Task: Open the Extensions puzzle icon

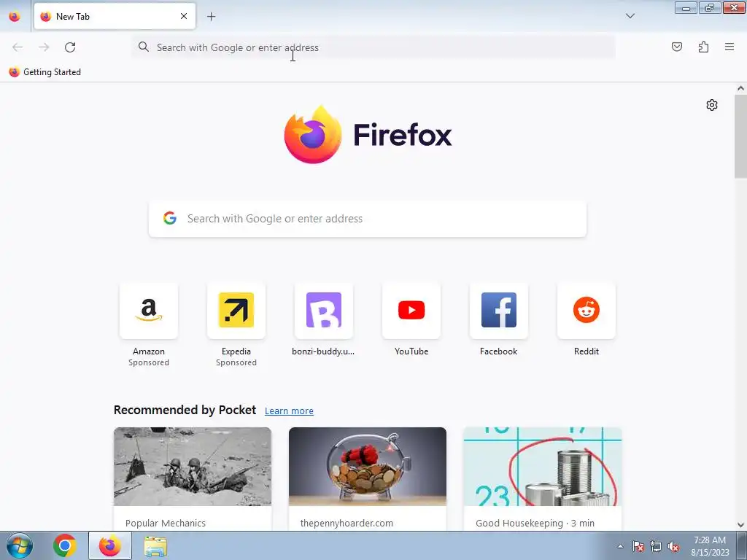Action: pyautogui.click(x=703, y=47)
